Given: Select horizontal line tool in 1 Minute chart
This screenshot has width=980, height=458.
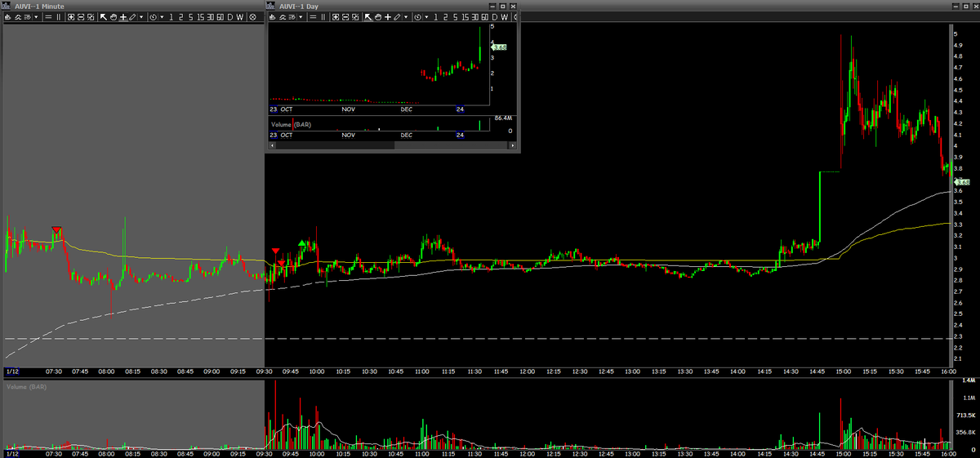Looking at the screenshot, I should [48, 17].
